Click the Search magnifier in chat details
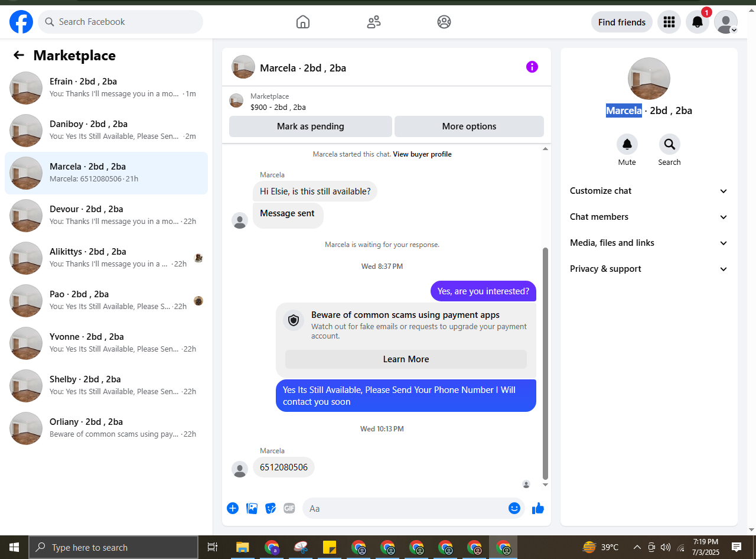 tap(670, 144)
